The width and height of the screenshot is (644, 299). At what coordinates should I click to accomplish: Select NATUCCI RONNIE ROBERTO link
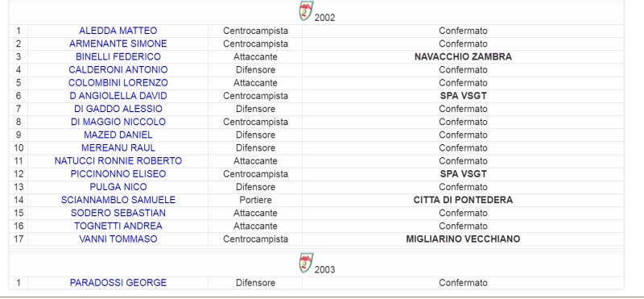[x=118, y=161]
